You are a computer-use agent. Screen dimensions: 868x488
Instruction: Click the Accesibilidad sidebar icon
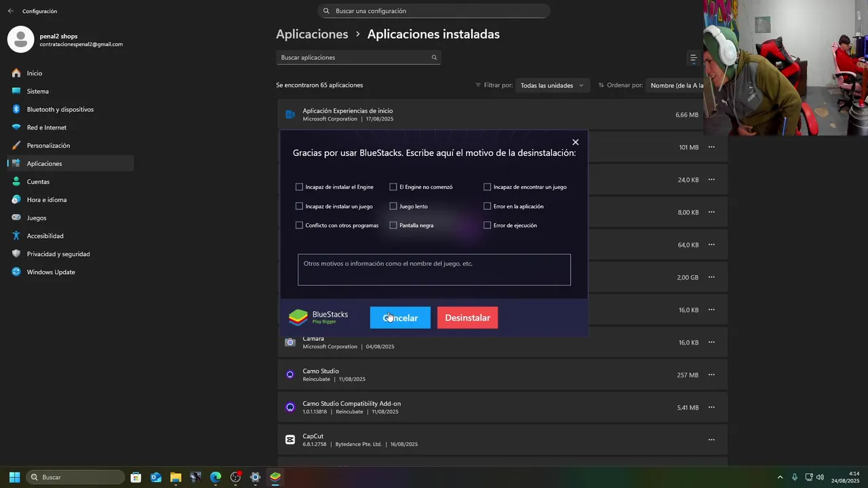[16, 236]
